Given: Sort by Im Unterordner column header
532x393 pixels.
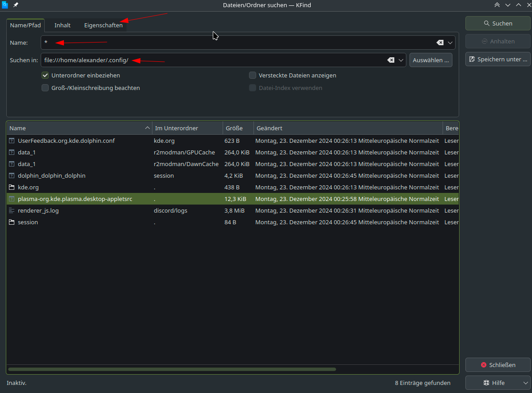Looking at the screenshot, I should coord(187,128).
